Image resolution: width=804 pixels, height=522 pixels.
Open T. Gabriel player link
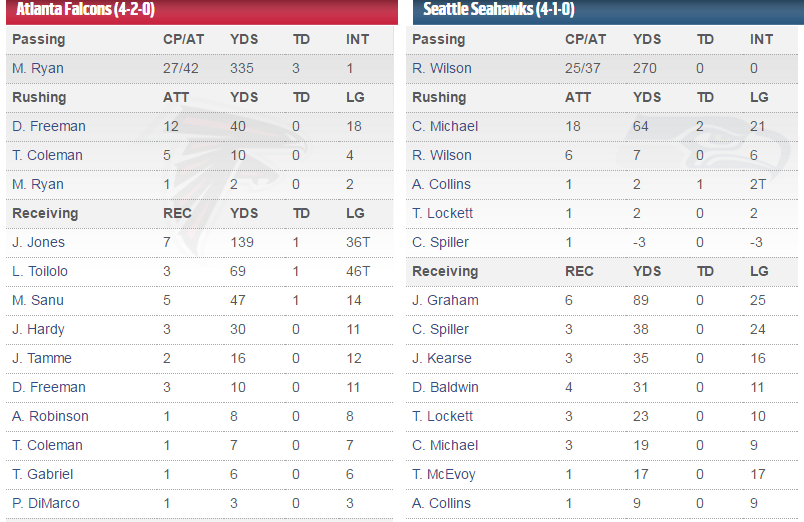(42, 474)
